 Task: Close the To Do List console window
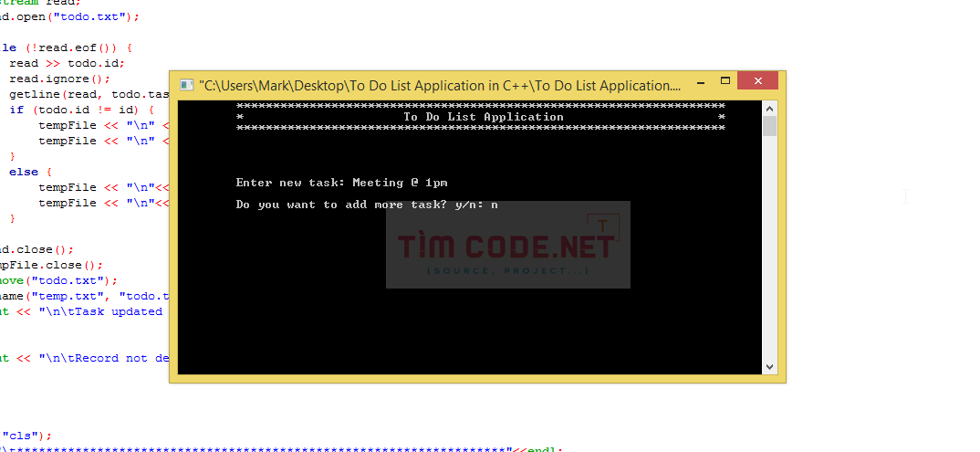(757, 80)
